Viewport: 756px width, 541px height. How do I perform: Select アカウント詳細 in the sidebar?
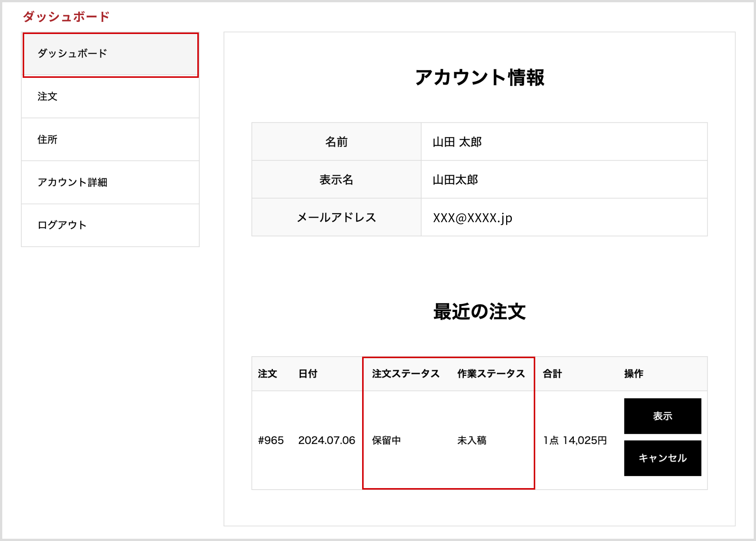pos(110,182)
